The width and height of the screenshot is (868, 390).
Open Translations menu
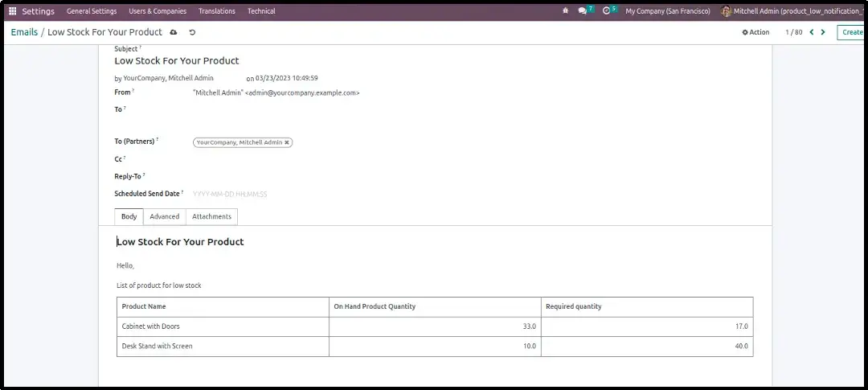(x=217, y=11)
